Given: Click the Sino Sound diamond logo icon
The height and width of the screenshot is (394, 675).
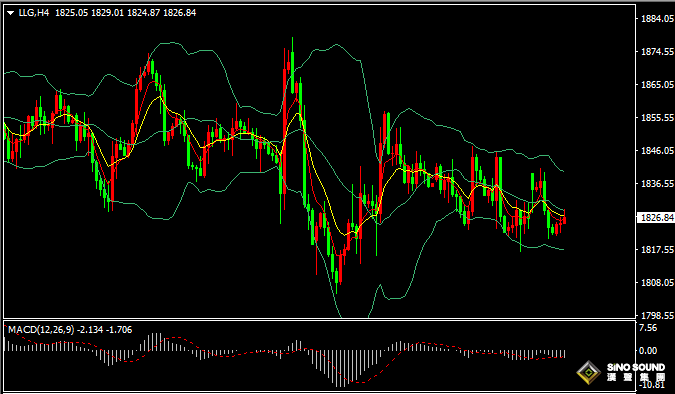Looking at the screenshot, I should [588, 372].
